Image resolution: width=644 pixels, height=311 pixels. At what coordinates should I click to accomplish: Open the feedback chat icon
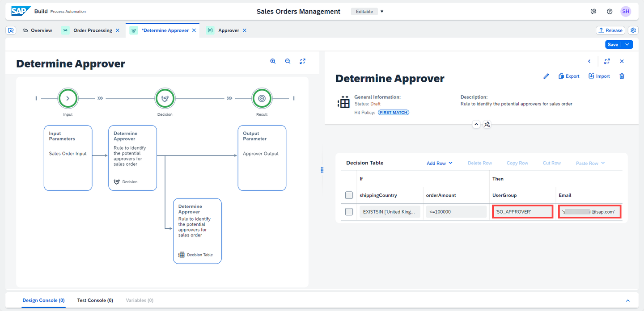(593, 12)
